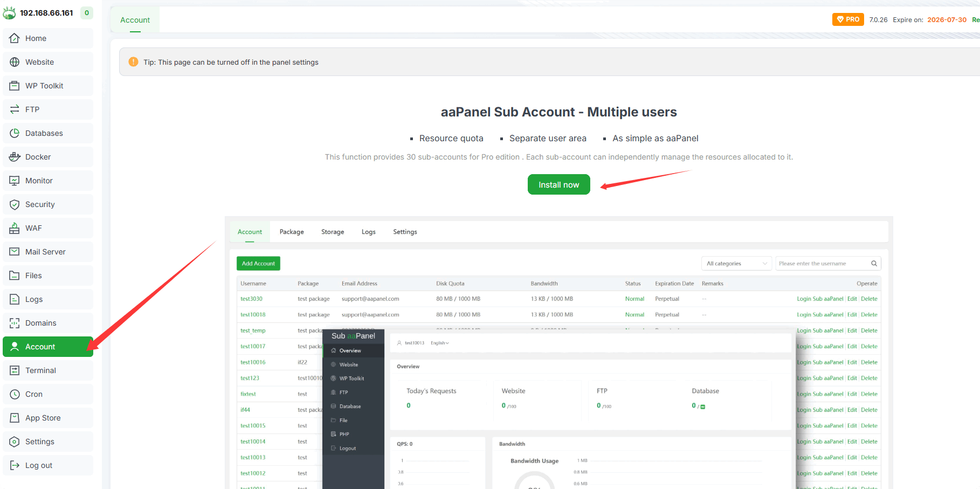Select the FTP transfer arrows icon
This screenshot has height=489, width=980.
[x=15, y=109]
